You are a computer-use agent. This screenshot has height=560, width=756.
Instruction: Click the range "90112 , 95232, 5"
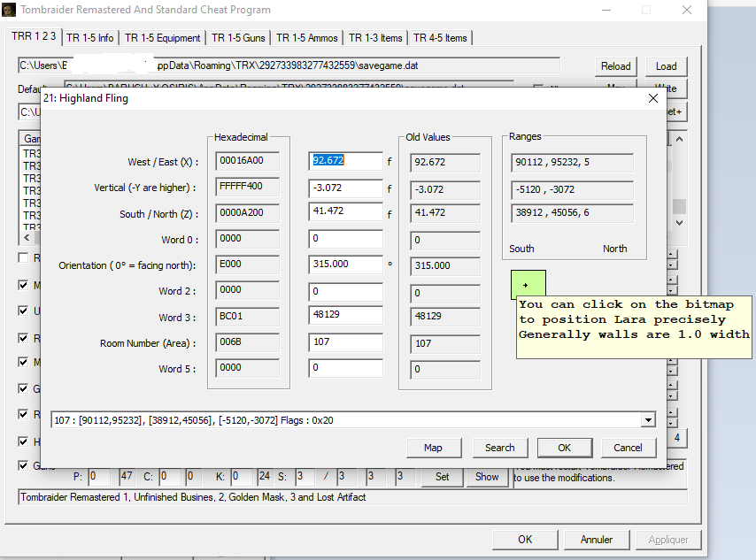pos(572,163)
